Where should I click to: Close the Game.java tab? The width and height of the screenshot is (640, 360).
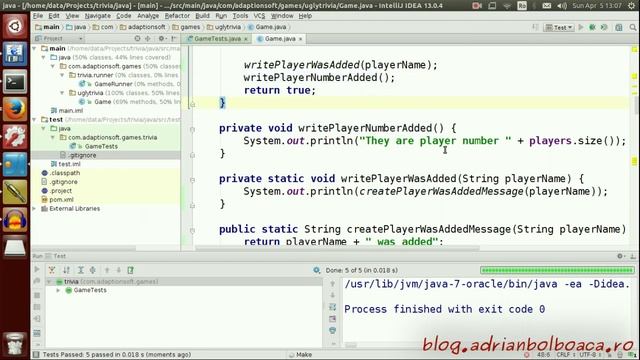[x=300, y=39]
